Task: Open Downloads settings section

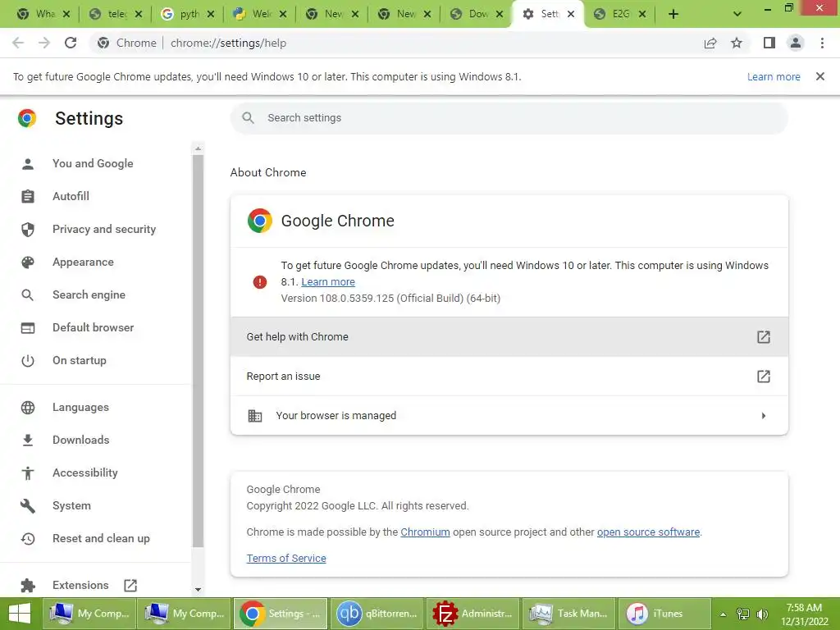Action: (x=81, y=440)
